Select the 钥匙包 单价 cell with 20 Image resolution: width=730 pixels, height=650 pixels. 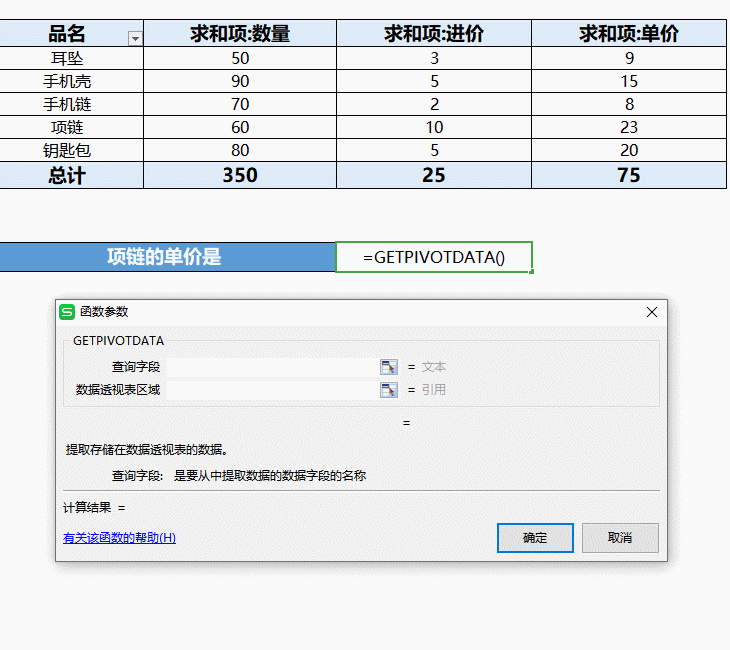tap(629, 150)
